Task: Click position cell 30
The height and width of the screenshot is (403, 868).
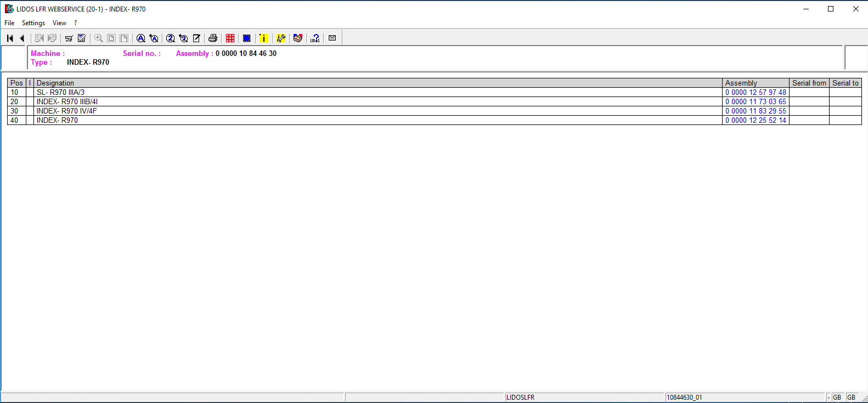Action: point(17,111)
